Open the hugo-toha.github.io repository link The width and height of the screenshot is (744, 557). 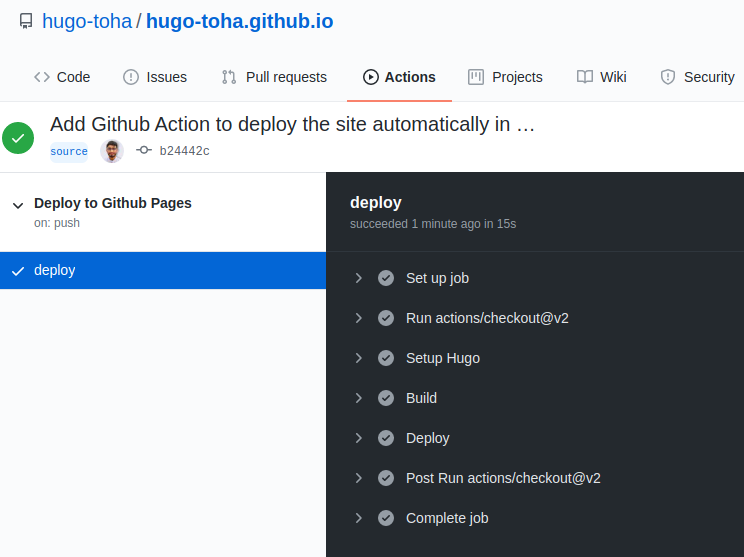coord(240,21)
